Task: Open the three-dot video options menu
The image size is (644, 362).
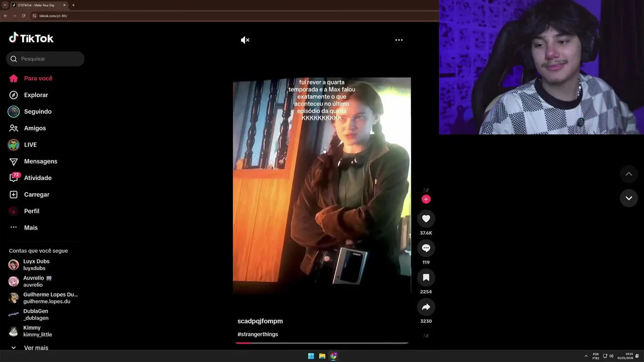Action: (398, 40)
